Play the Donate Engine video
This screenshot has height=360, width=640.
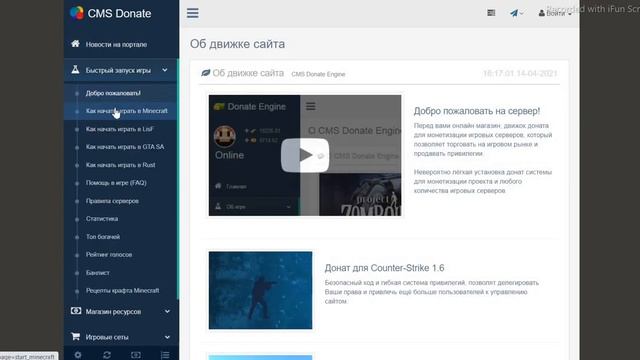tap(305, 155)
